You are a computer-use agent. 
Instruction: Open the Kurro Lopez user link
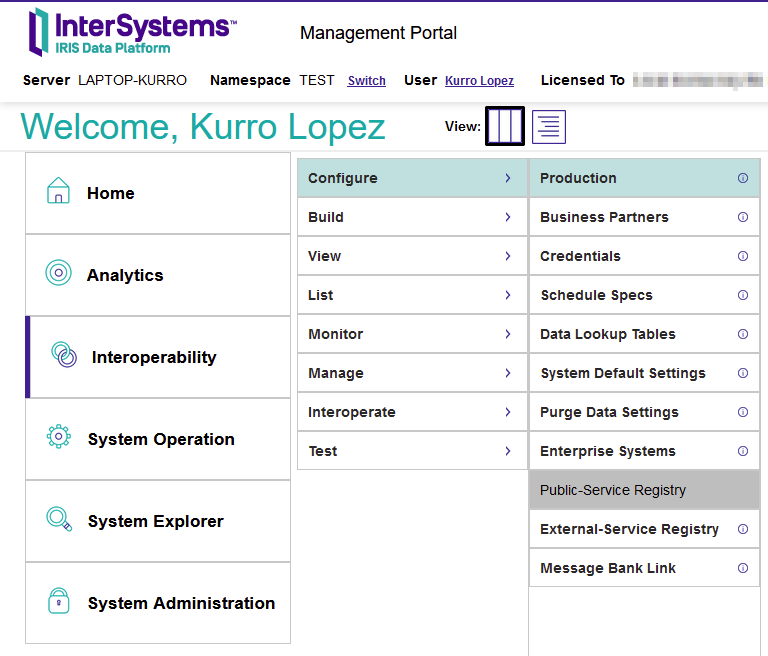[479, 81]
